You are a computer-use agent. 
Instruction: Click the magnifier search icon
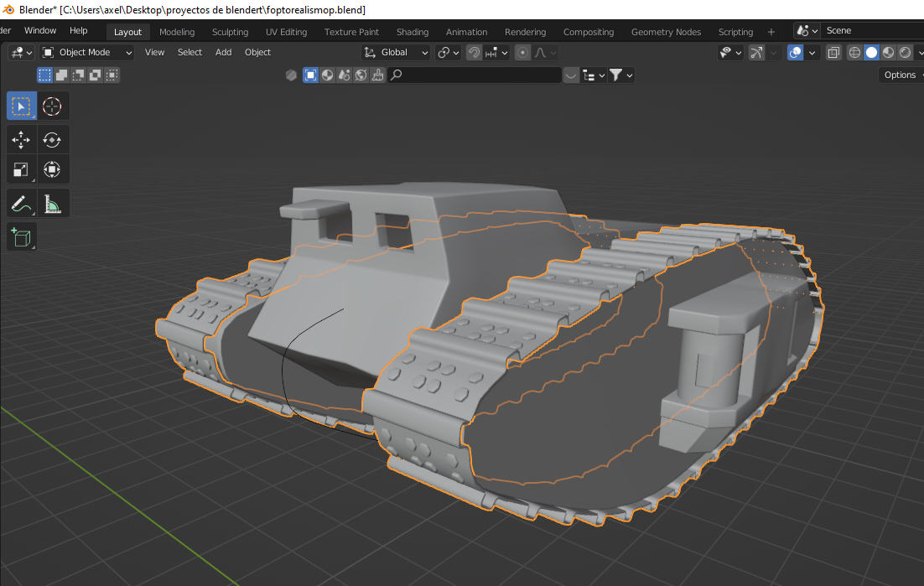pyautogui.click(x=397, y=75)
